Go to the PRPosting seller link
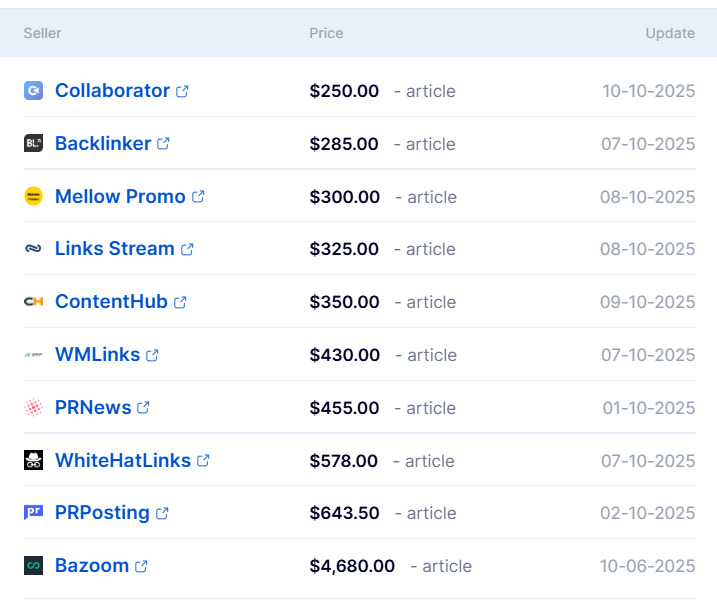The width and height of the screenshot is (717, 608). [102, 513]
